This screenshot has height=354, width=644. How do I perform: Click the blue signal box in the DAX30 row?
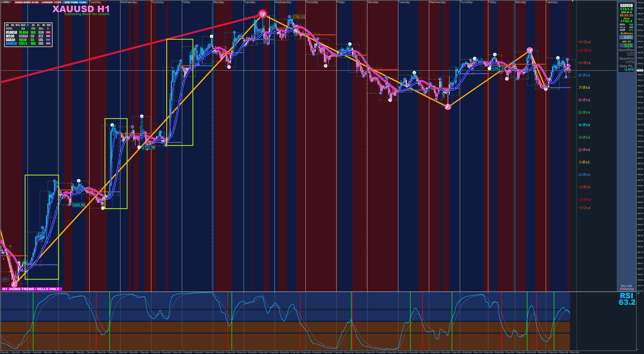[x=48, y=40]
